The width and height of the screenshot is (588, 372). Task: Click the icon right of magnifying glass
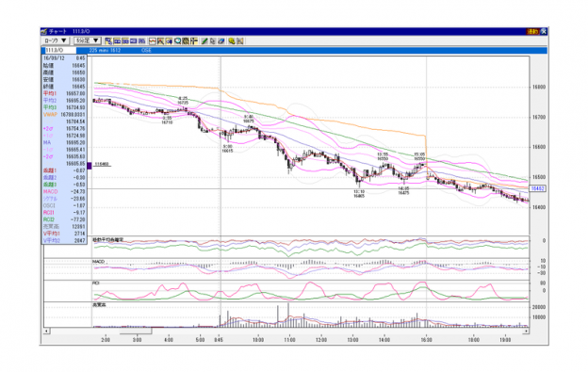[x=186, y=40]
